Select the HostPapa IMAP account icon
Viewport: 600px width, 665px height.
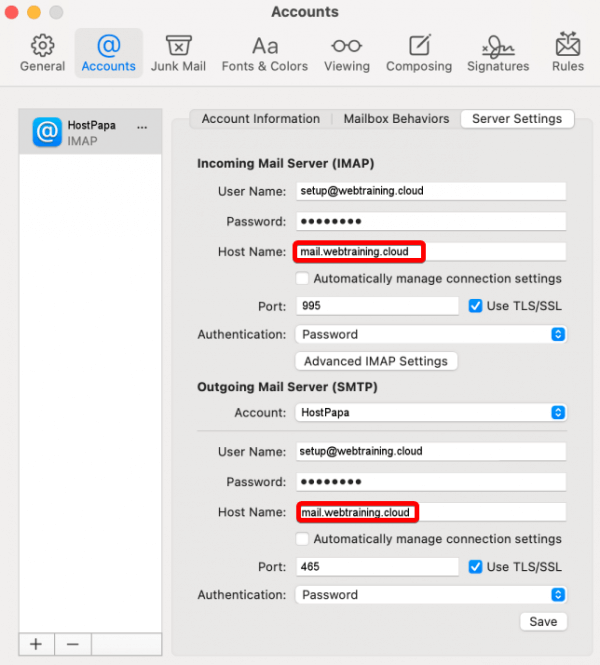pos(47,132)
